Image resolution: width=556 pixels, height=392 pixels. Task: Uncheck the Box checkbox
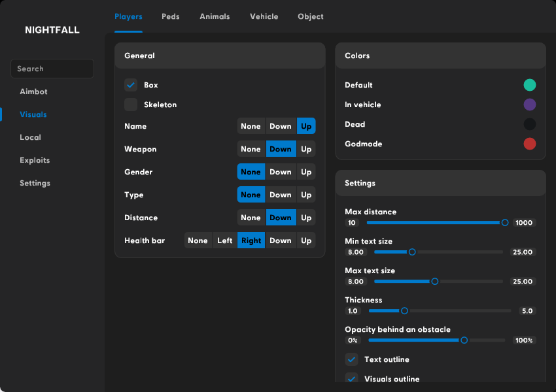(x=131, y=85)
